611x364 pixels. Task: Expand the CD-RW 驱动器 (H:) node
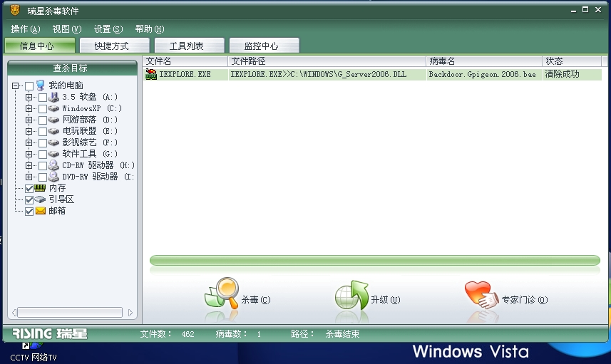[x=29, y=165]
